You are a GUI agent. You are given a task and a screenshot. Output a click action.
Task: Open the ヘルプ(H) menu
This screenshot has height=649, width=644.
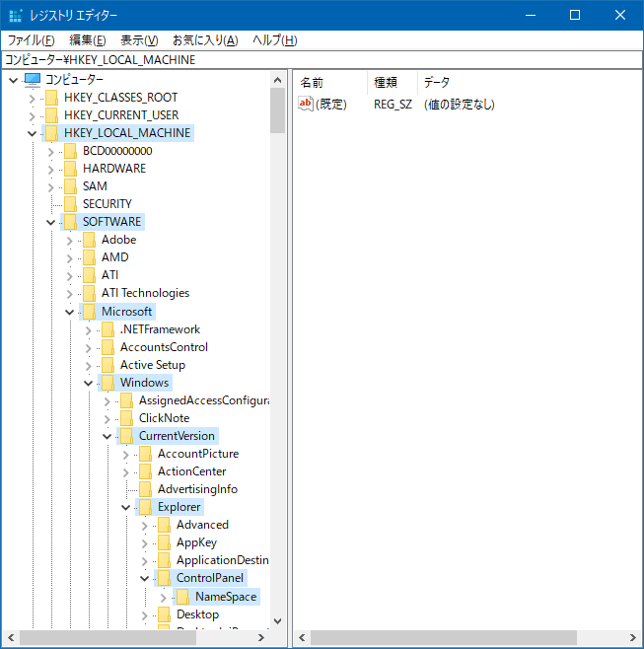pos(275,40)
